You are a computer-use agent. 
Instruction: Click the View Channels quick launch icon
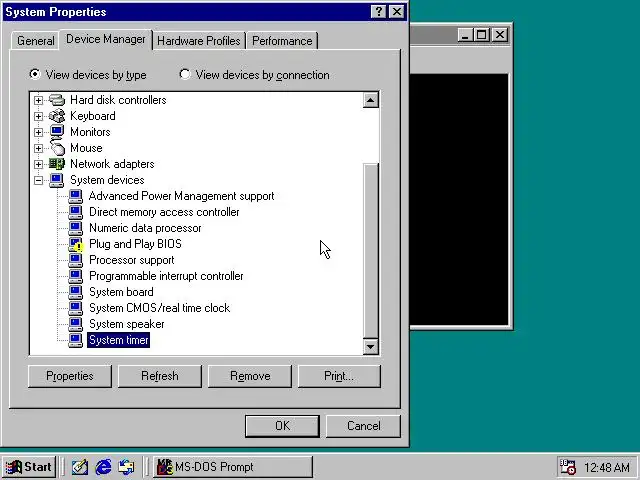pos(127,467)
